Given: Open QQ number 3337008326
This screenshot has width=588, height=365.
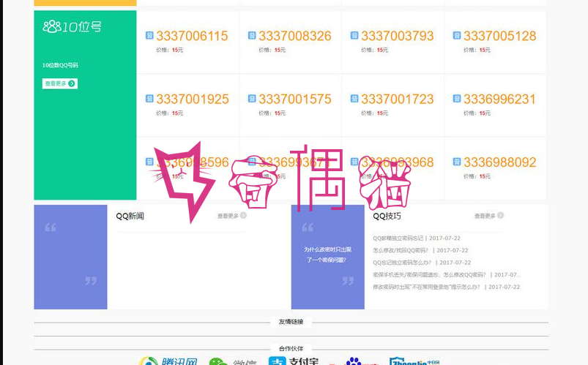Looking at the screenshot, I should [295, 36].
